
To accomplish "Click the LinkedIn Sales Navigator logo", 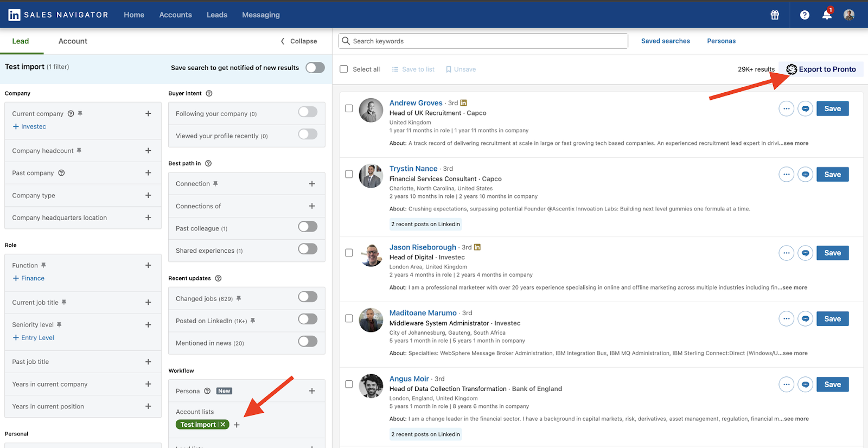I will 58,15.
